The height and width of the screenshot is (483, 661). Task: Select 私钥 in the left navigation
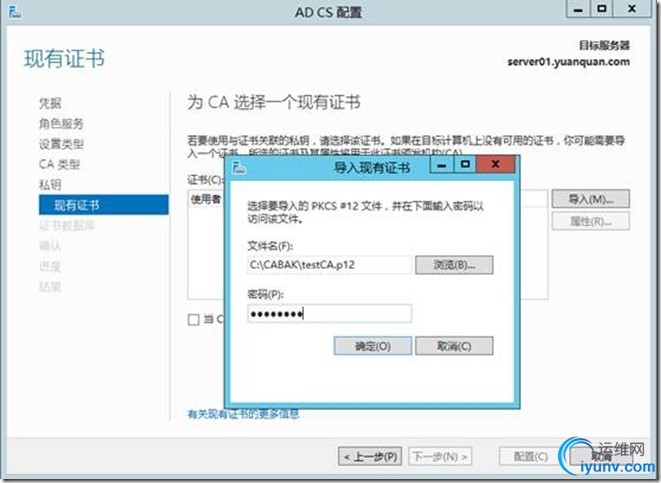(50, 185)
